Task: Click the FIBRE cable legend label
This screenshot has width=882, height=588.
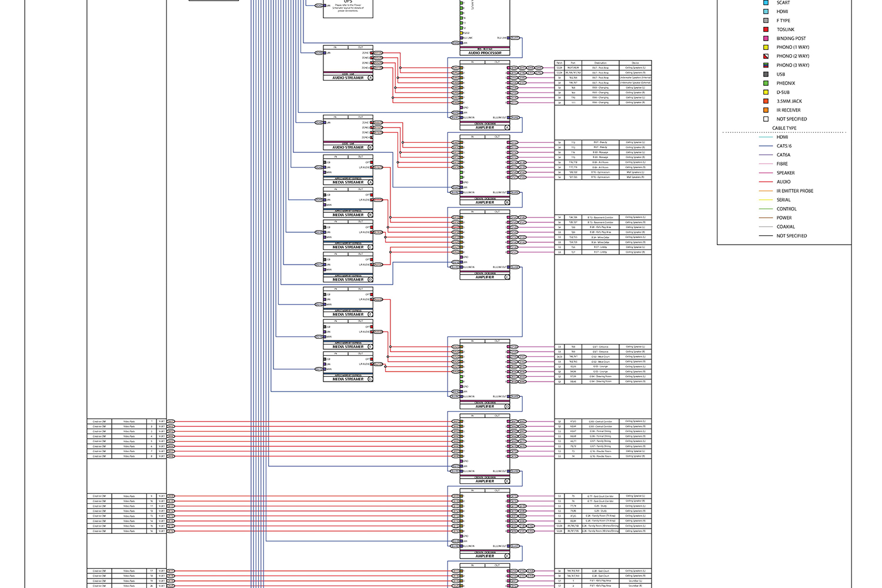Action: (782, 164)
